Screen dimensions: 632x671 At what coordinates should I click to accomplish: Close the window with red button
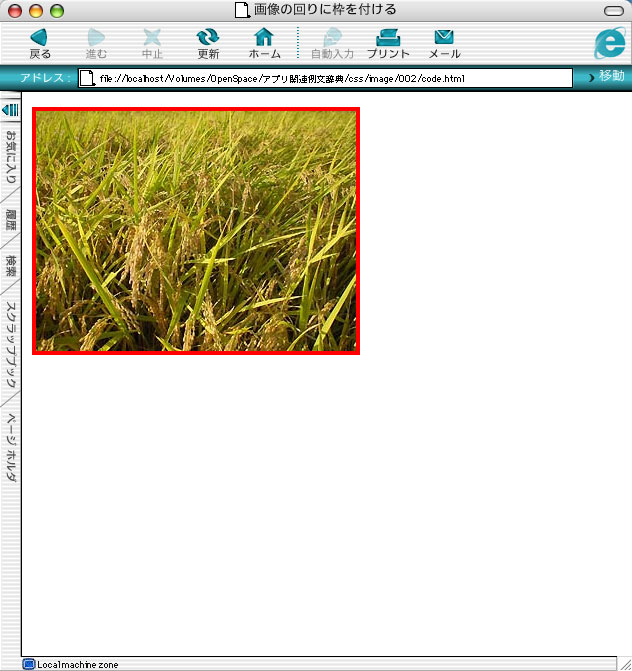[15, 11]
